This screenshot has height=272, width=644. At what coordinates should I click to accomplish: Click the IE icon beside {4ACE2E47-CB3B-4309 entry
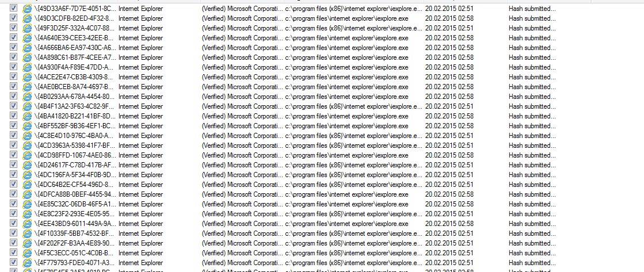[27, 77]
